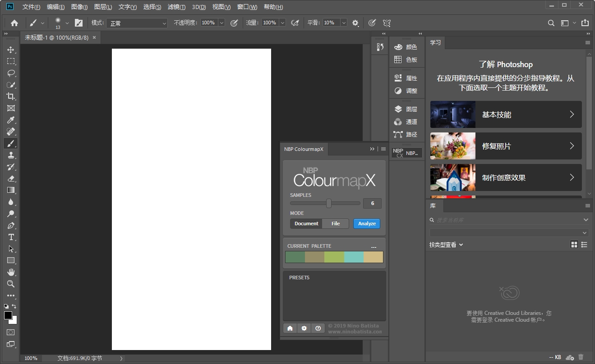This screenshot has height=364, width=595.
Task: Open the 图层 (Layers) panel
Action: coord(406,109)
